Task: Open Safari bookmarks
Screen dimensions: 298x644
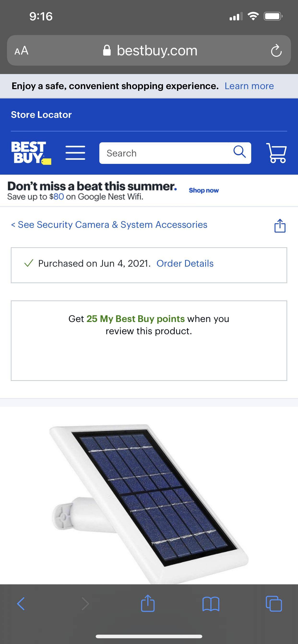Action: 211,604
